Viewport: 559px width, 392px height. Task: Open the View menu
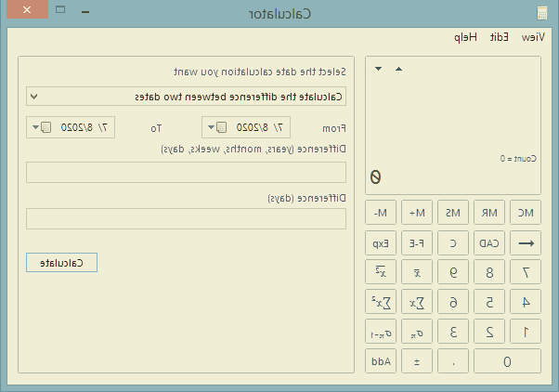[533, 37]
